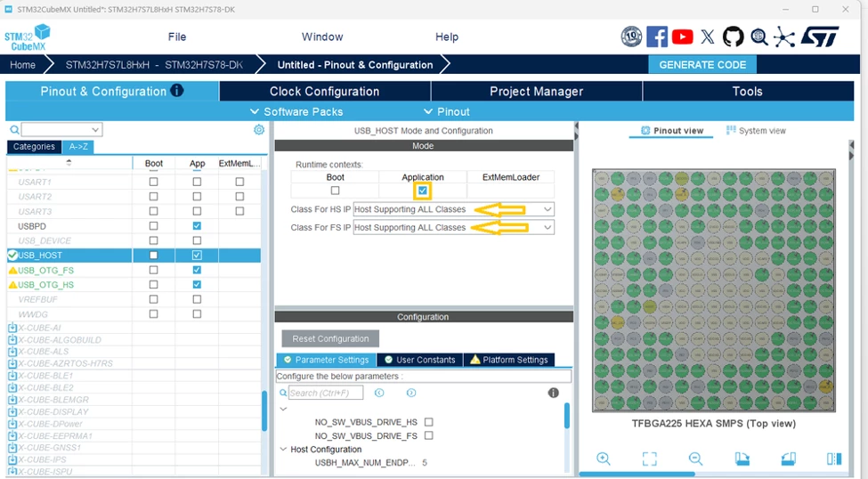
Task: Zoom out of the pinout view
Action: click(695, 459)
